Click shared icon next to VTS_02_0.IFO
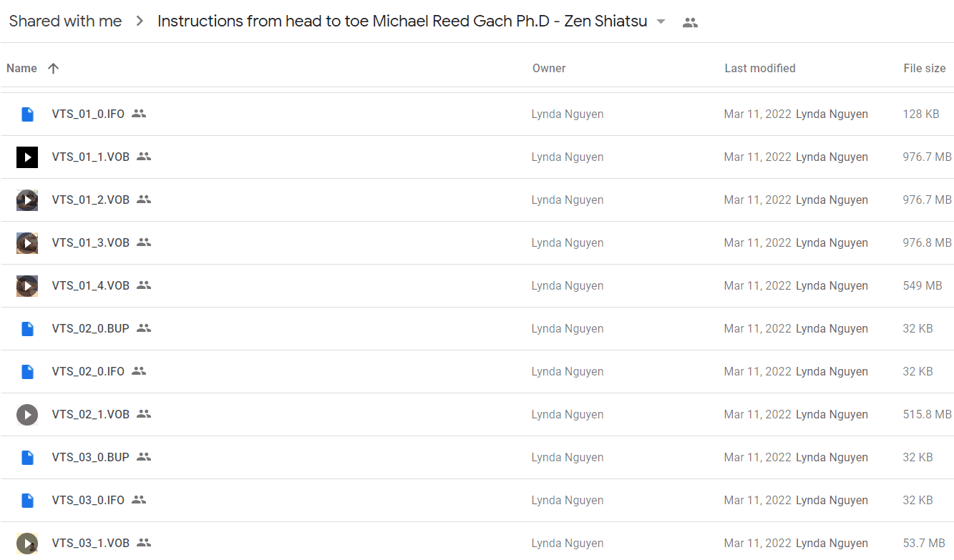 [139, 371]
